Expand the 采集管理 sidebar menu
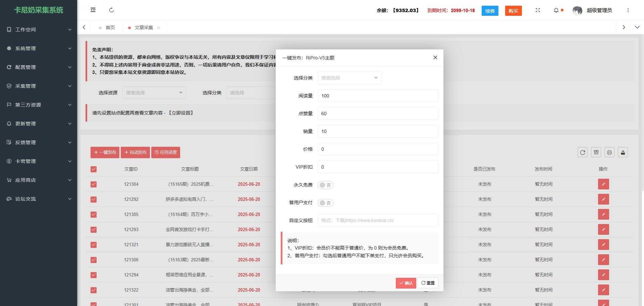Viewport: 644px width, 306px height. tap(39, 86)
